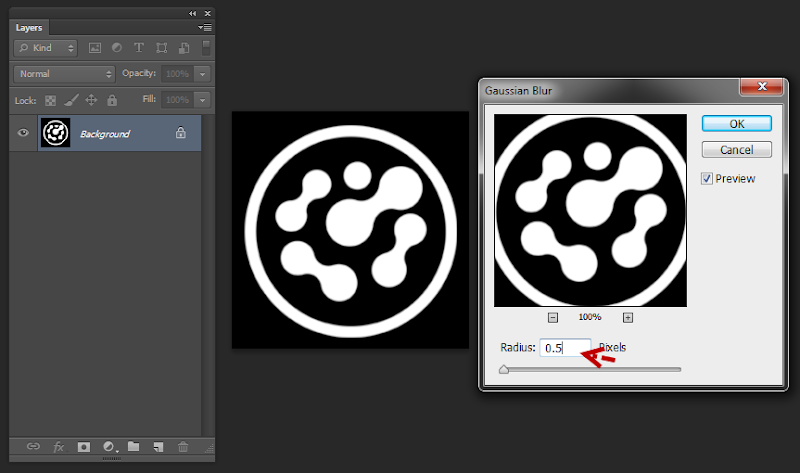800x473 pixels.
Task: Switch to the Layers tab
Action: coord(29,28)
